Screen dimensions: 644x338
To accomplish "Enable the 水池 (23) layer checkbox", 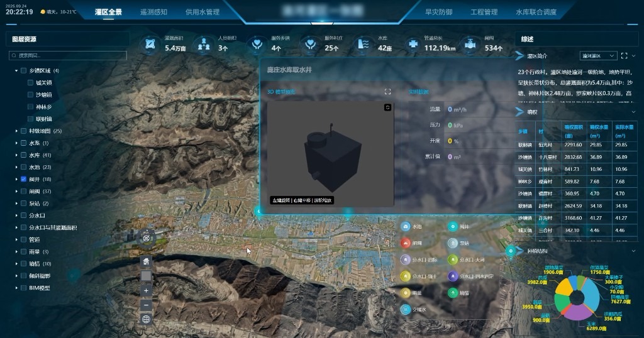I will click(23, 167).
